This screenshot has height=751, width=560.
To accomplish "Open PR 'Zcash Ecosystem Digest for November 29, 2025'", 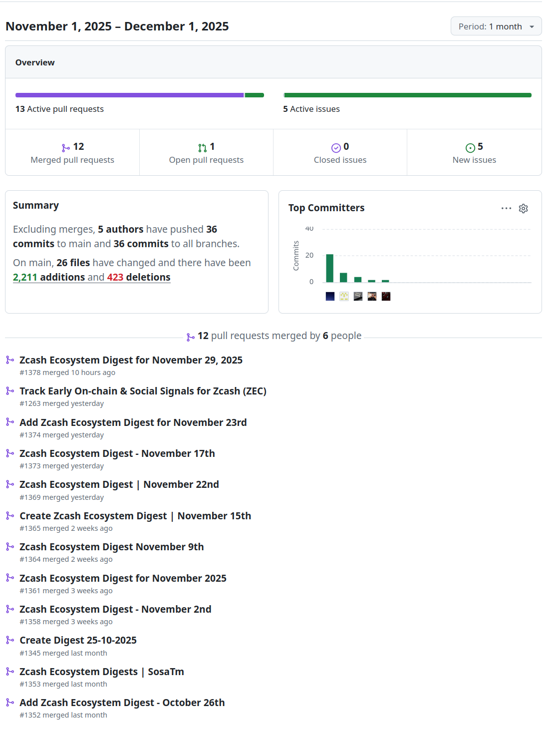I will click(131, 360).
